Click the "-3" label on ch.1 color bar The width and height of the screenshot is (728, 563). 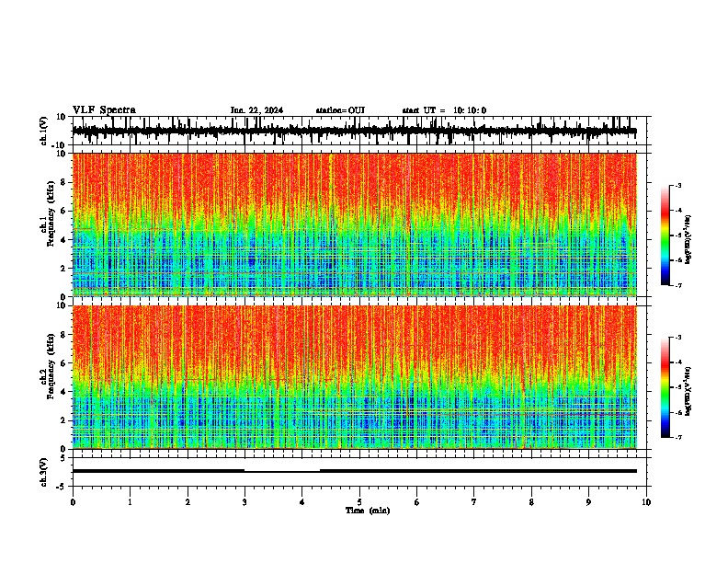pos(678,186)
